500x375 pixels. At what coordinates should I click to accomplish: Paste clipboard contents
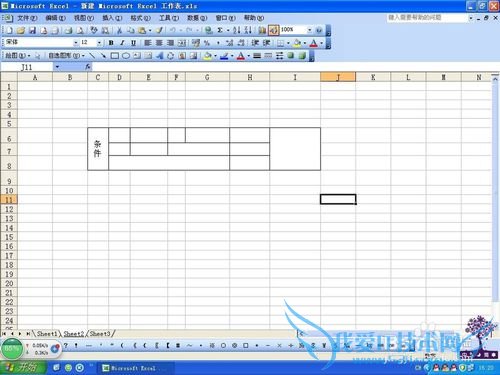pos(142,30)
